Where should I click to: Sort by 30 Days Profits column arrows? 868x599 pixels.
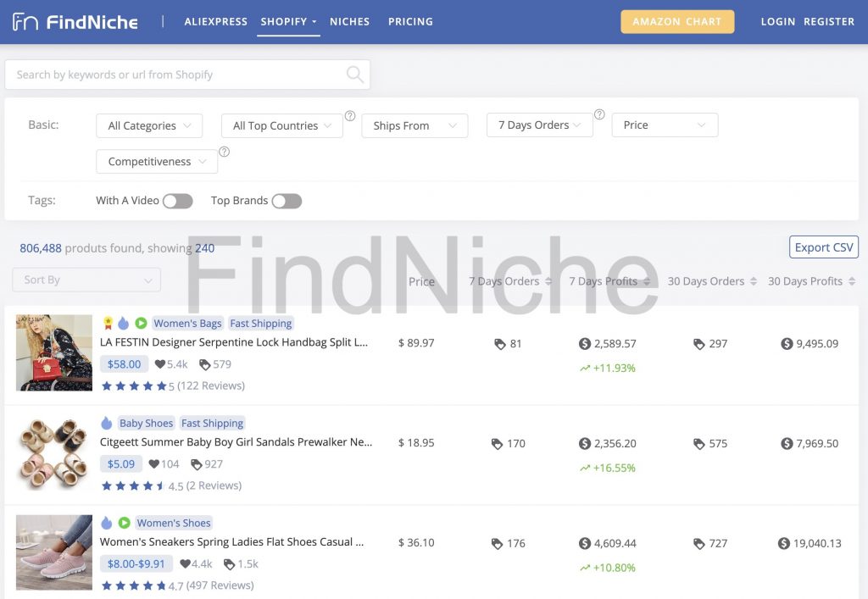tap(852, 281)
